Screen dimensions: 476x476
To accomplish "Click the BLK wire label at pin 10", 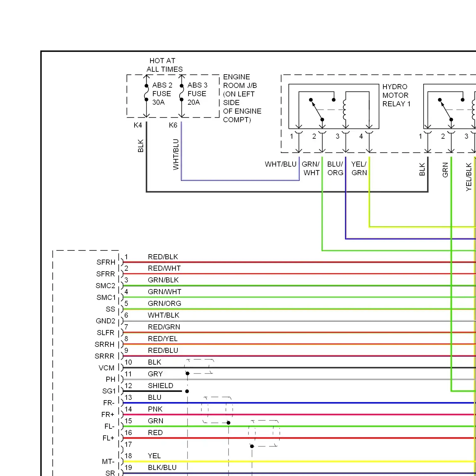I will click(x=155, y=362).
